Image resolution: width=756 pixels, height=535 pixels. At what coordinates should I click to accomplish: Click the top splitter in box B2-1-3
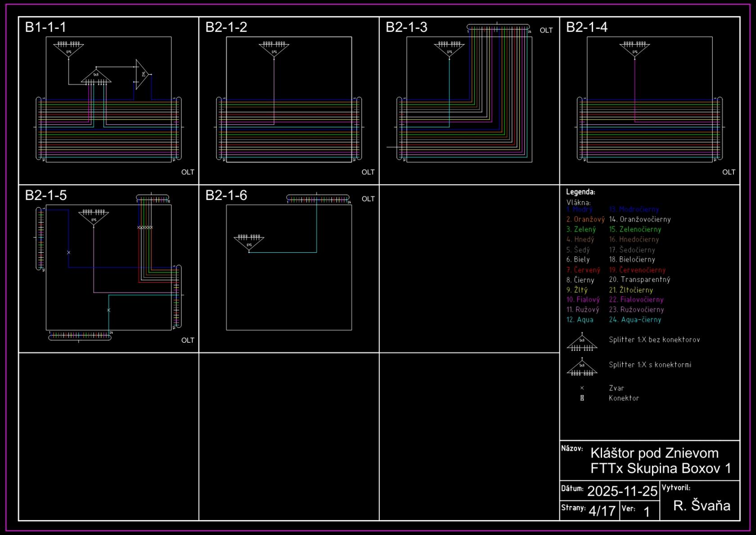(449, 49)
